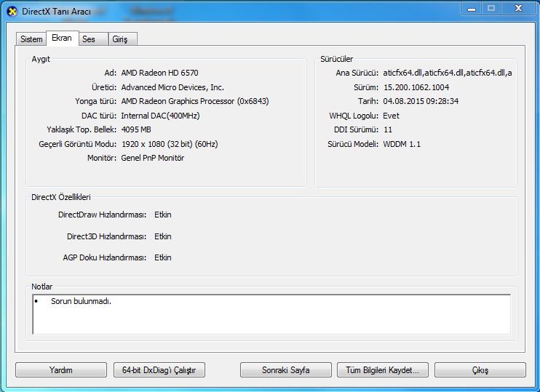Screen dimensions: 540x392
Task: Click the 'Ana Sürücü:' label
Action: (x=357, y=73)
